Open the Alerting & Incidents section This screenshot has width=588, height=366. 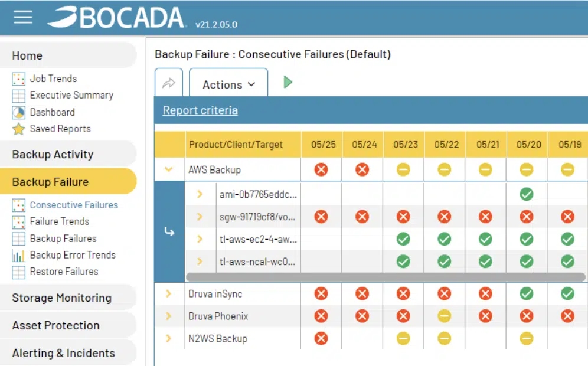[x=68, y=353]
